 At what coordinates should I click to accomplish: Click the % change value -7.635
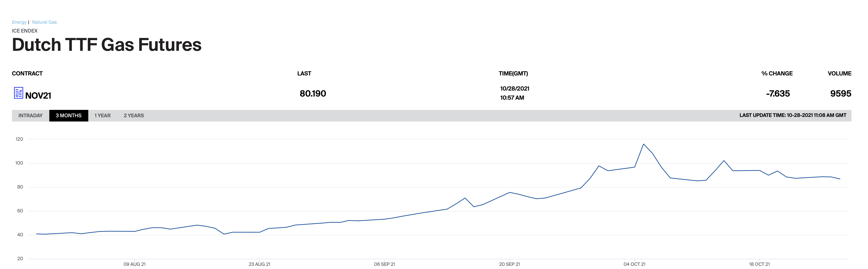pos(778,94)
